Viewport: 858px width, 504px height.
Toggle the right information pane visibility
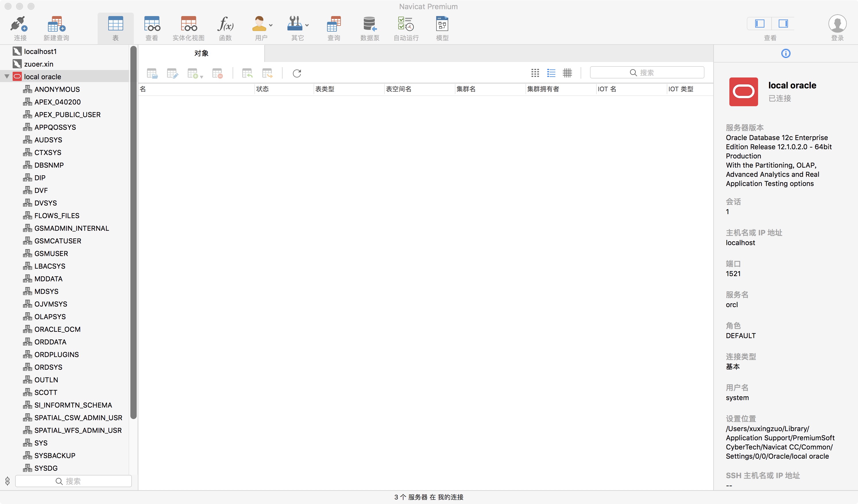[783, 24]
